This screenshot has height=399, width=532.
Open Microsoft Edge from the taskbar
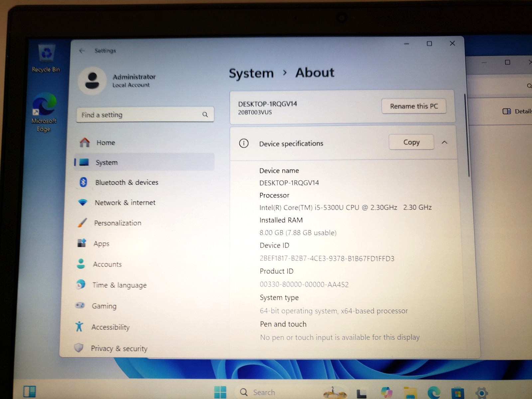(434, 393)
